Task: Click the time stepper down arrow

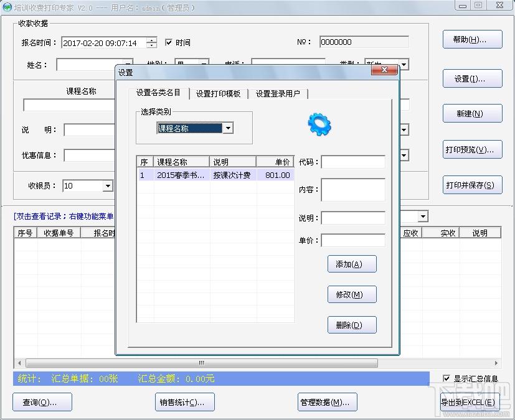Action: (x=151, y=45)
